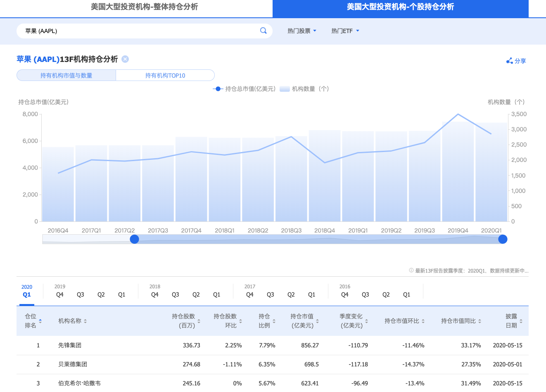The width and height of the screenshot is (546, 392).
Task: Sort by 机构名称 column arrows
Action: [85, 321]
